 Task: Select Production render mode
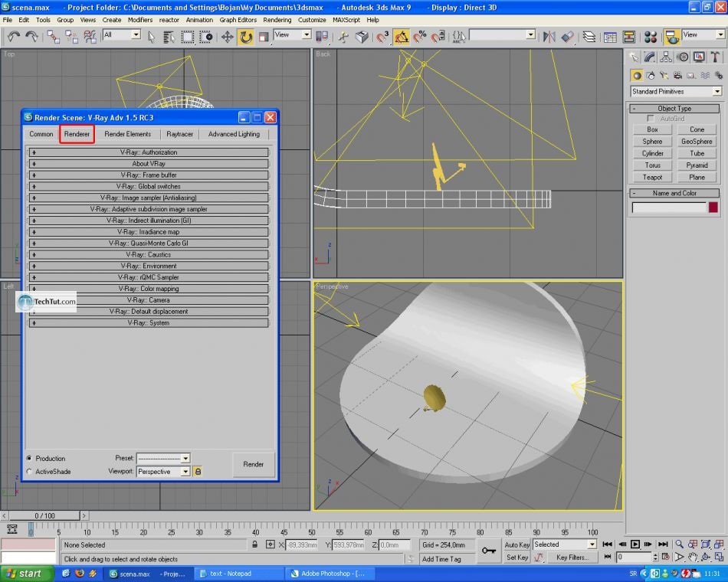tap(29, 458)
